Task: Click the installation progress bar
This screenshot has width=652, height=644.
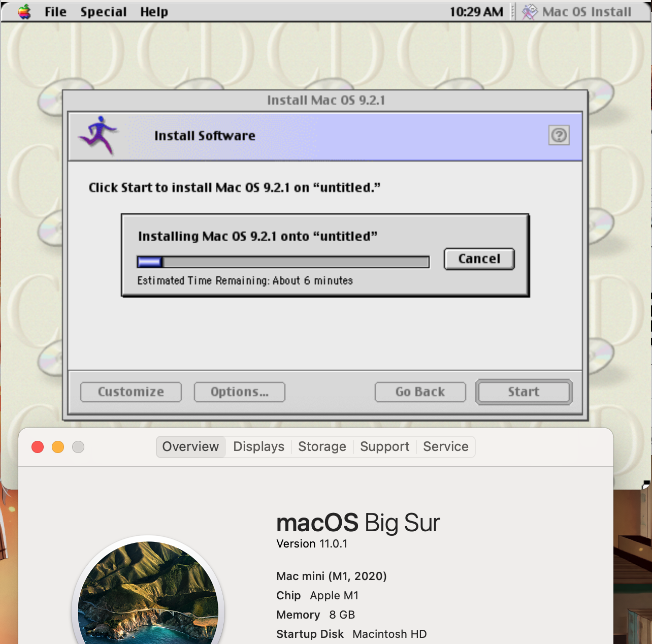Action: coord(283,262)
